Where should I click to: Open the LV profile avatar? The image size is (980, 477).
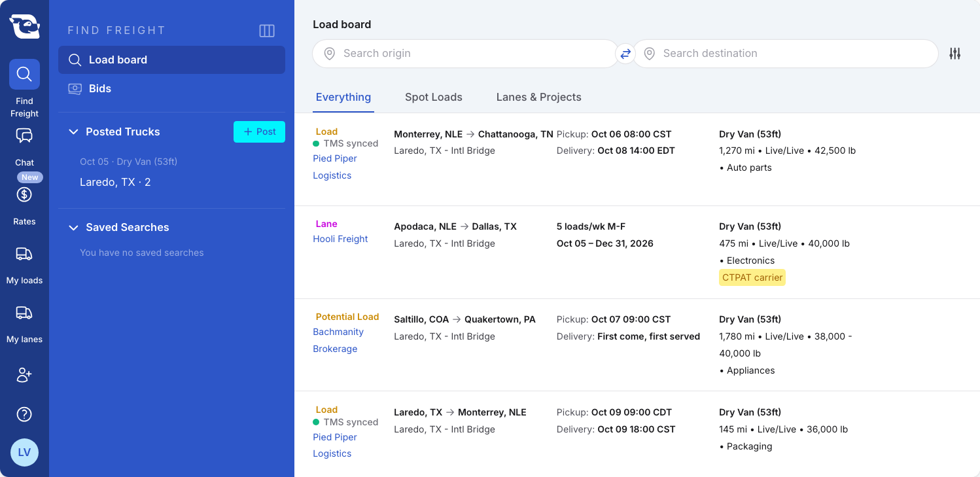(x=24, y=452)
